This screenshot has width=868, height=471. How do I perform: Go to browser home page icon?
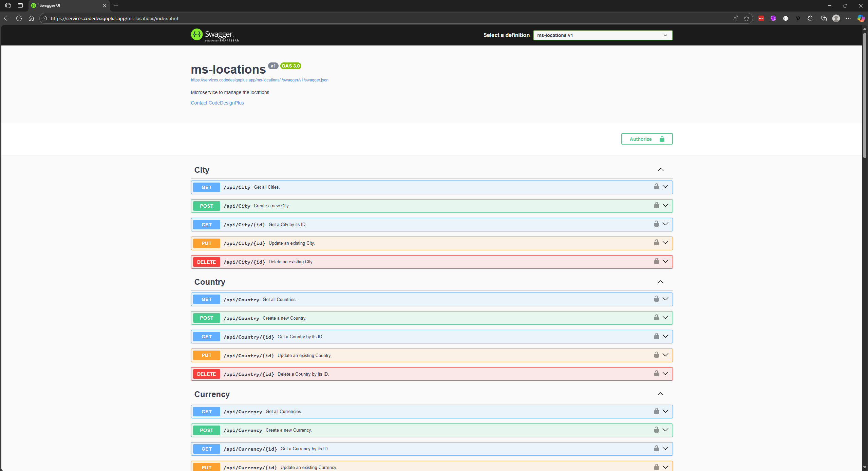pyautogui.click(x=31, y=18)
